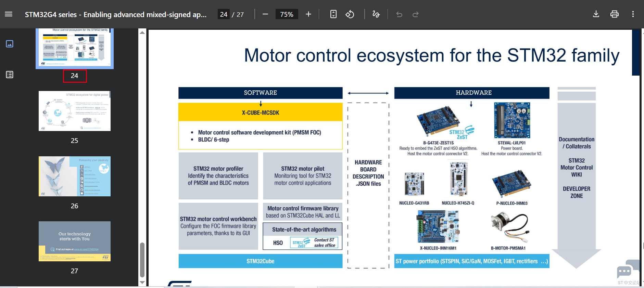
Task: Download the PDF with the download icon
Action: tap(596, 14)
